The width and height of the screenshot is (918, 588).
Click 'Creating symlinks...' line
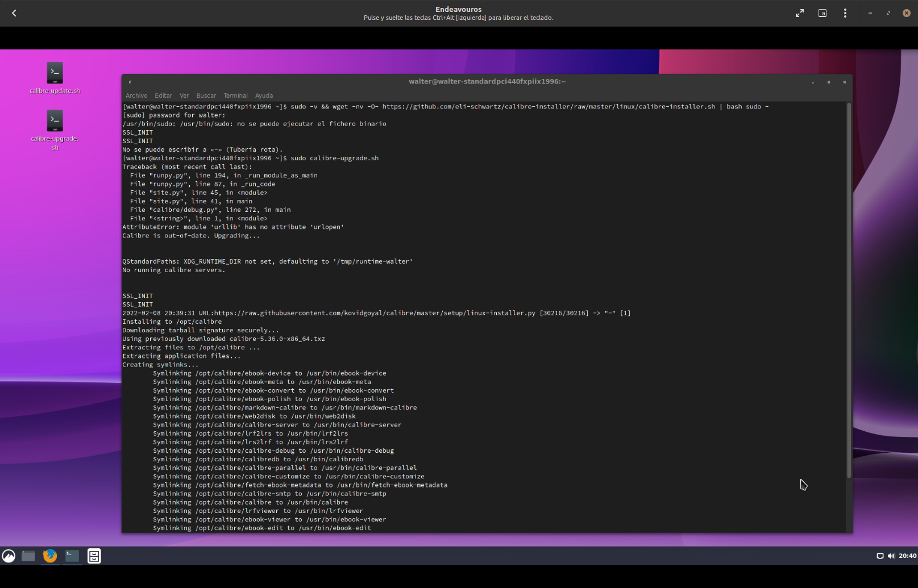160,365
